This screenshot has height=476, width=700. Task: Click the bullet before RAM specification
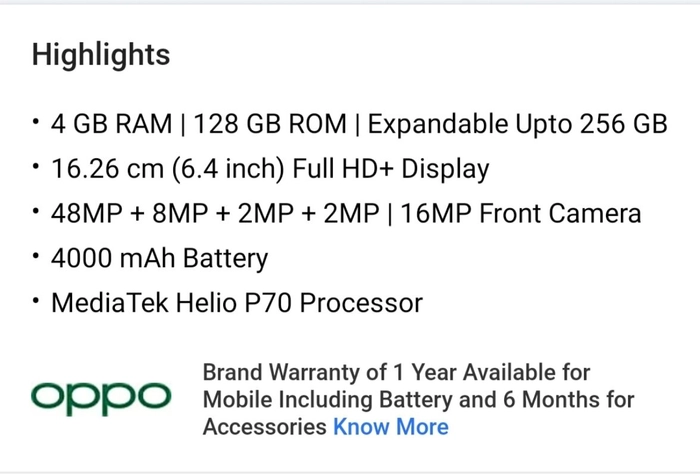click(36, 121)
